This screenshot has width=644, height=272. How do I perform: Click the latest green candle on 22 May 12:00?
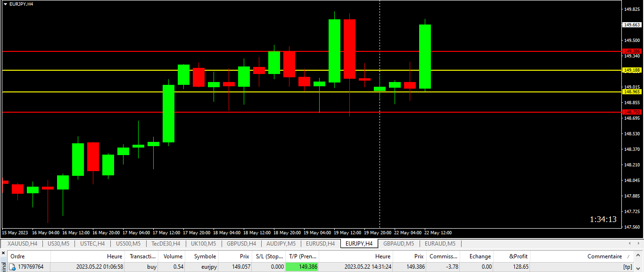click(x=425, y=57)
